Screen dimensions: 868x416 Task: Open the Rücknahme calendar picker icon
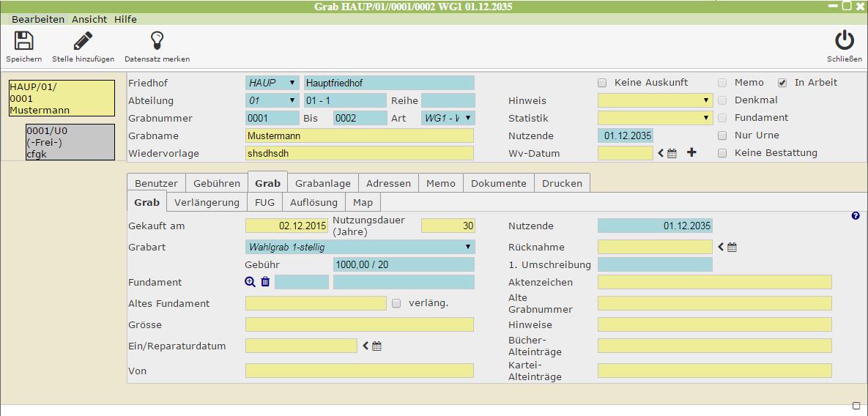(x=732, y=248)
